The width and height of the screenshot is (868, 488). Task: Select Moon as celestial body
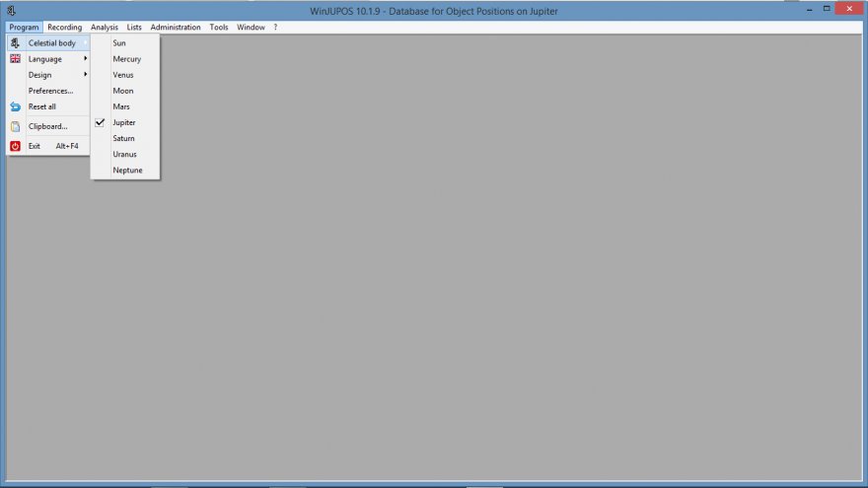pos(125,91)
